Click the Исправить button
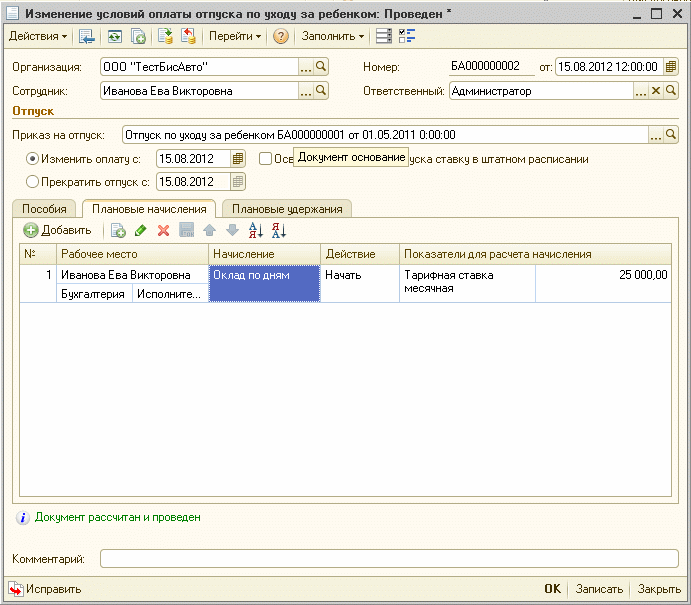This screenshot has height=605, width=691. pos(45,589)
